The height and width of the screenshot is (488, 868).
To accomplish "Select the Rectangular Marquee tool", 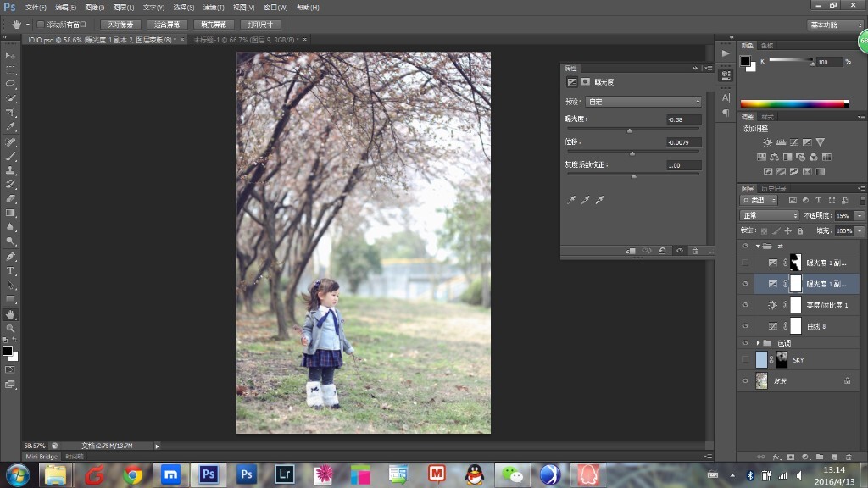I will coord(10,70).
